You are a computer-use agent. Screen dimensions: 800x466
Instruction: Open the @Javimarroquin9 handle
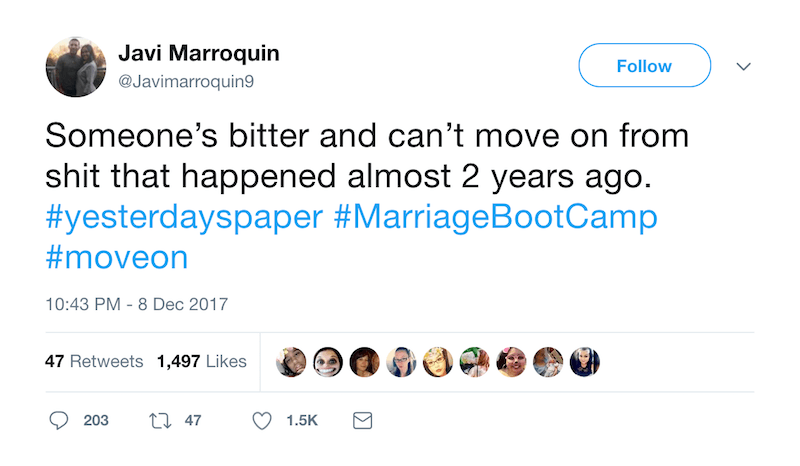click(186, 81)
